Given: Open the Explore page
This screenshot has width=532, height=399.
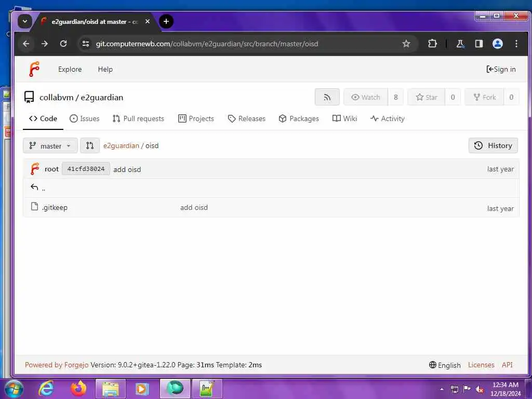Looking at the screenshot, I should click(x=70, y=69).
